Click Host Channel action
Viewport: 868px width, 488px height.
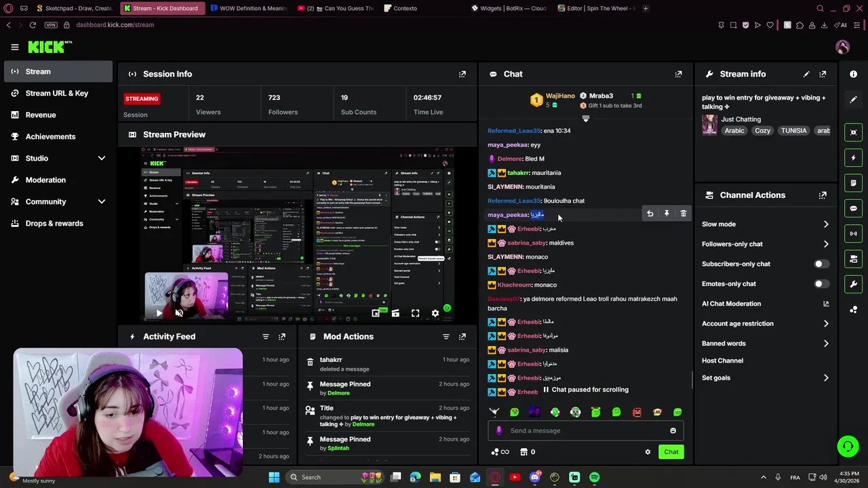click(722, 361)
